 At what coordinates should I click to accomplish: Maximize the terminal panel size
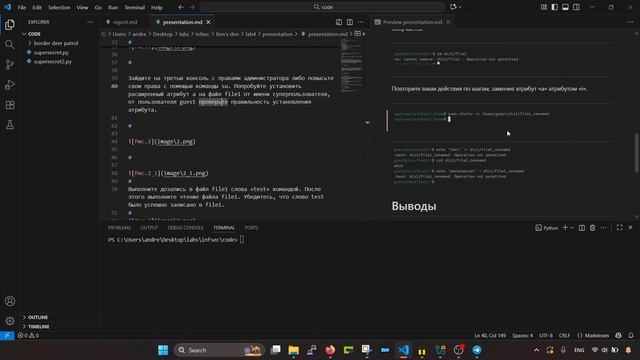pos(620,228)
